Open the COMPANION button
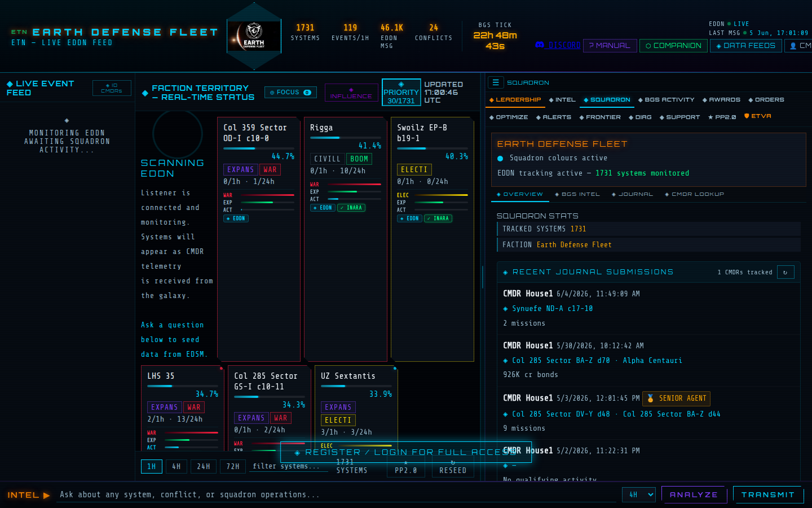812x508 pixels. tap(674, 46)
